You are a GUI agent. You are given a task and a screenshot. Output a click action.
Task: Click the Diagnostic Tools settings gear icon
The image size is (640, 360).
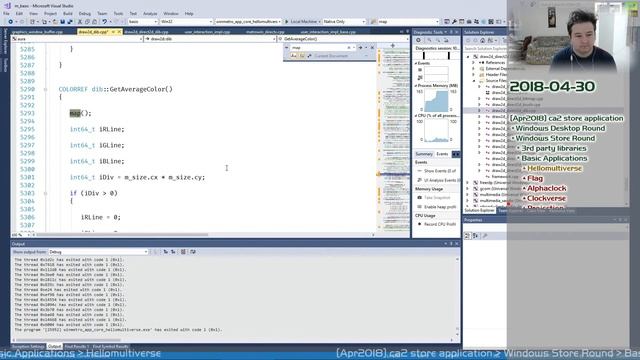pyautogui.click(x=418, y=40)
